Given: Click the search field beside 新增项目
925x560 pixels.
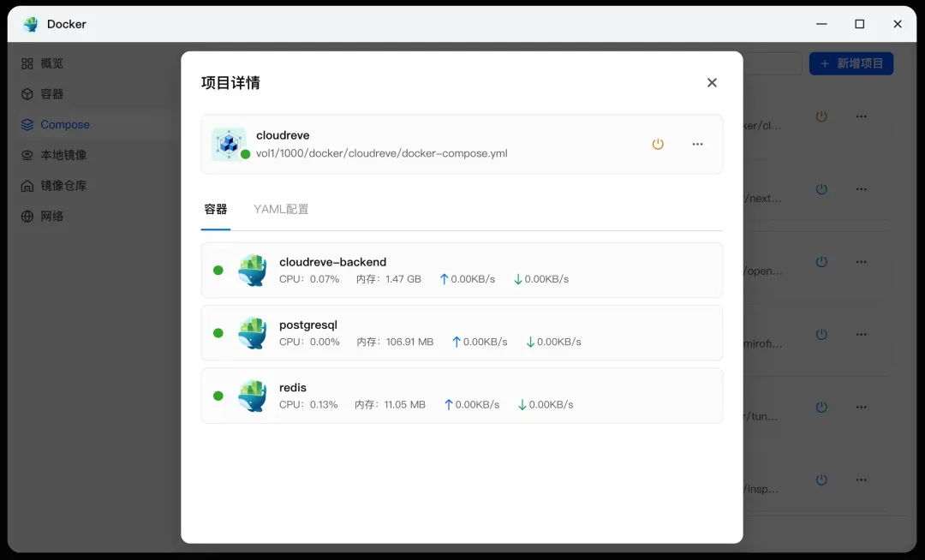Looking at the screenshot, I should (772, 63).
